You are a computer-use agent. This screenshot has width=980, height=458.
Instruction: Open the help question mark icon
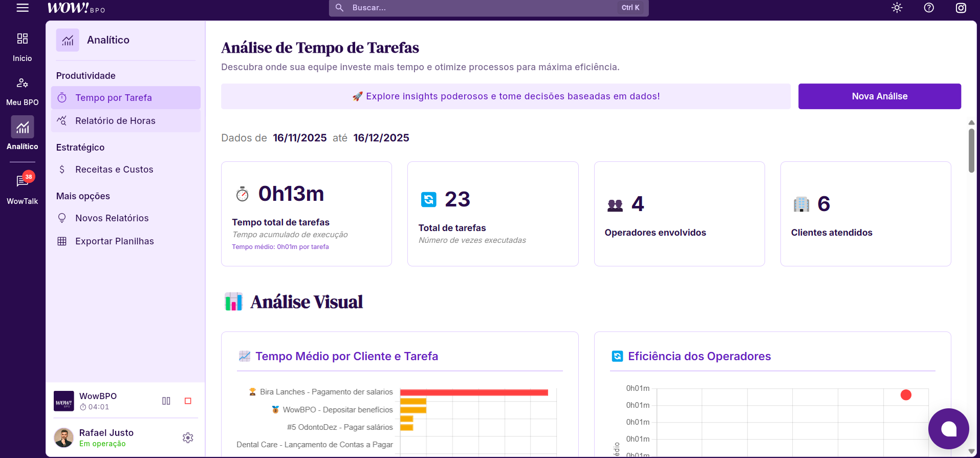pyautogui.click(x=929, y=8)
